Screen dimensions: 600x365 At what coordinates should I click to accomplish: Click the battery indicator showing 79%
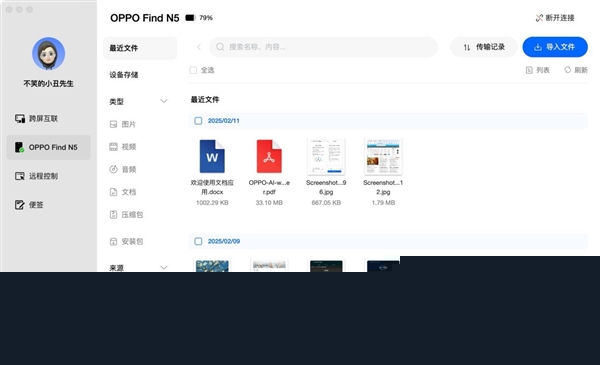tap(199, 18)
